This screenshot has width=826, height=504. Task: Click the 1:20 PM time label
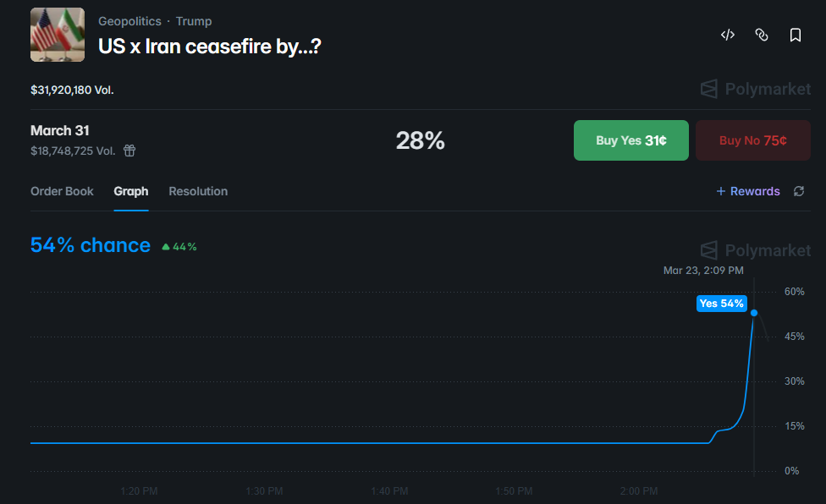(139, 490)
